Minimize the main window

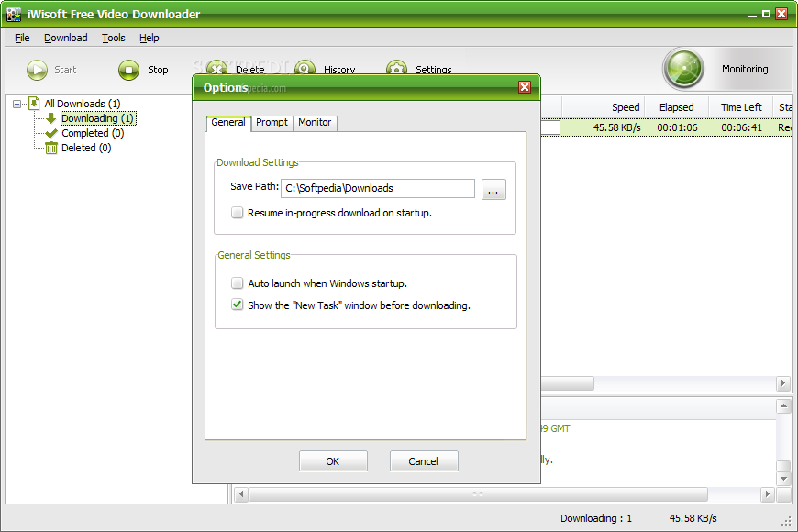(x=753, y=16)
